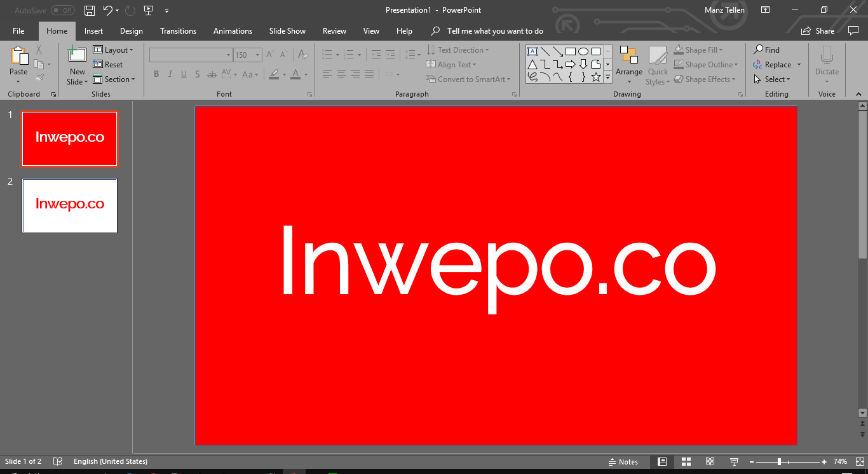Toggle Strikethrough formatting
The image size is (868, 474).
tap(212, 74)
